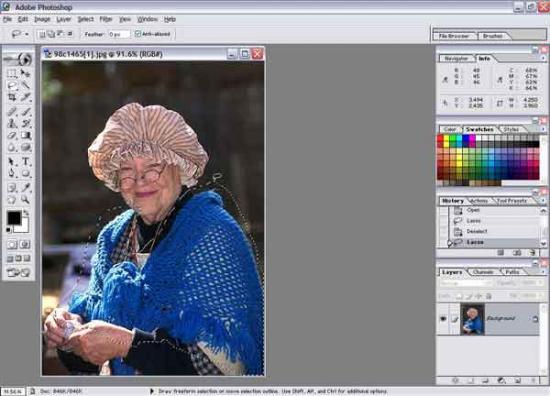Toggle the Anti-aliased checkbox
The height and width of the screenshot is (396, 550).
(x=138, y=34)
